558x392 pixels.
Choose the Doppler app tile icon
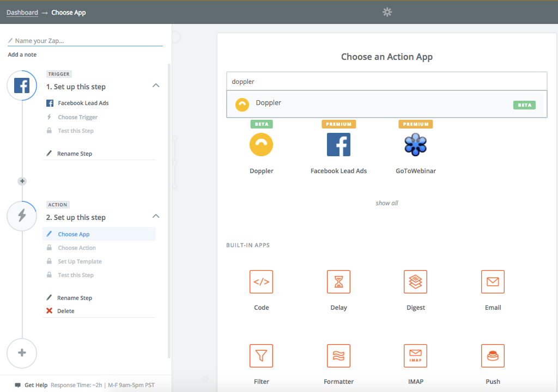point(261,145)
